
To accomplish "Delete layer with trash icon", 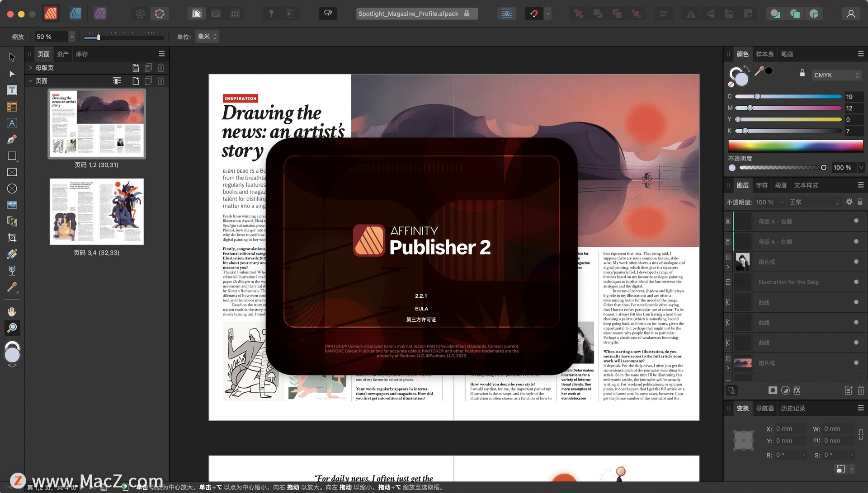I will coord(861,390).
